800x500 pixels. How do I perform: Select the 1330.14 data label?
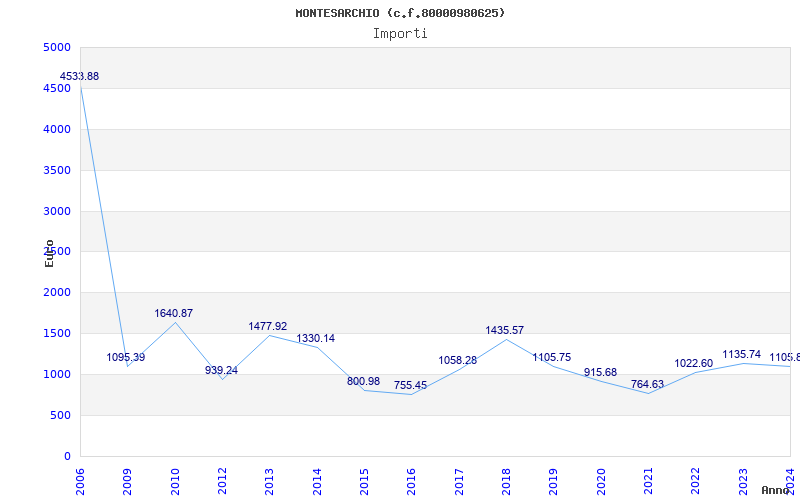[x=316, y=338]
